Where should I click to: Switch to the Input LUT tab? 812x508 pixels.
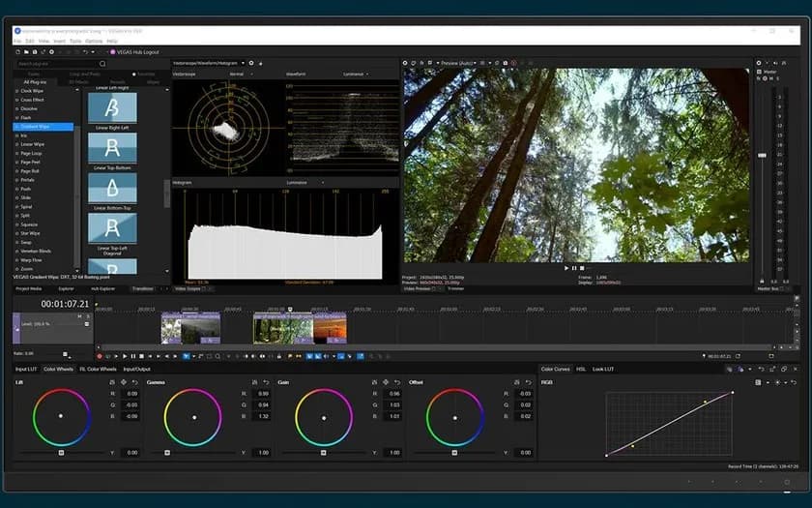tap(27, 369)
